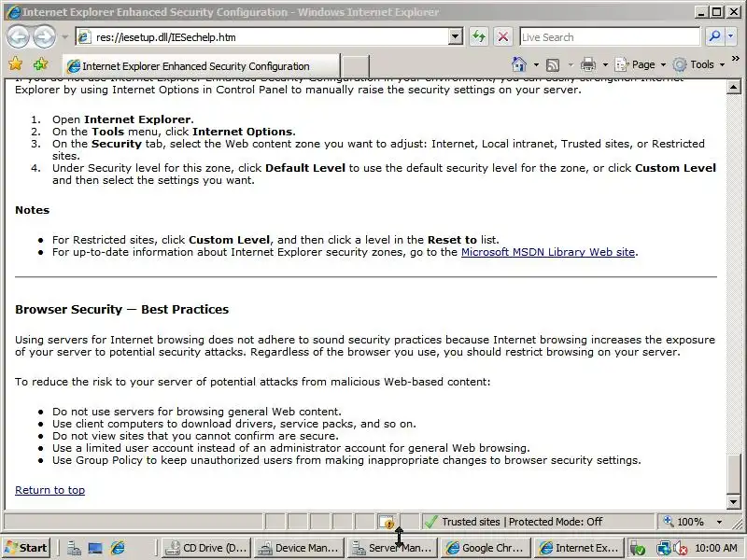
Task: Switch to Device Manager taskbar button
Action: 299,548
